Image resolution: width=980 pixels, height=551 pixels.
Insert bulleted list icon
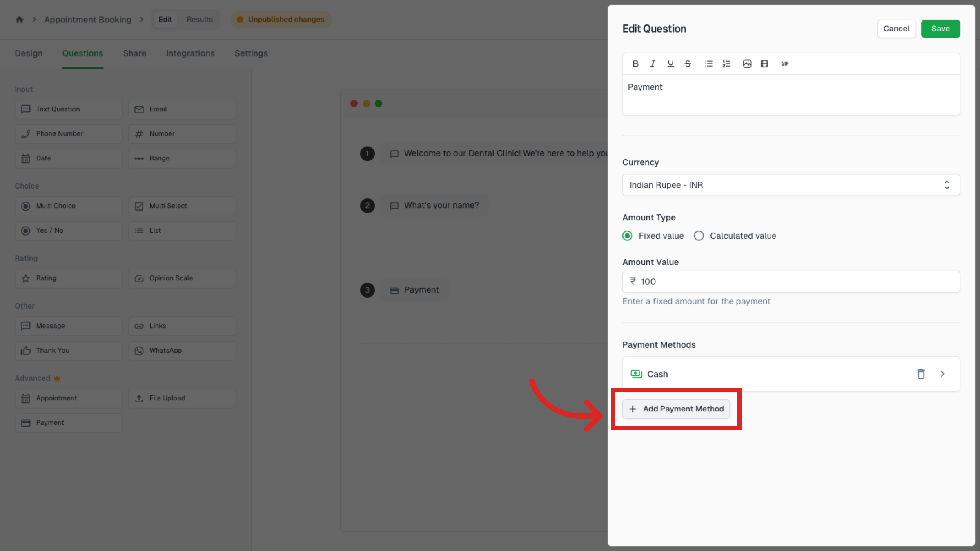pyautogui.click(x=708, y=64)
